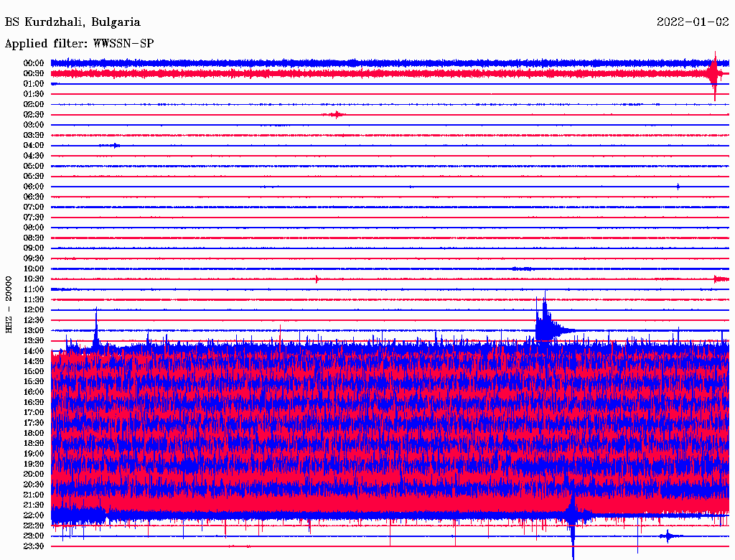Click the 23:30 time label
This screenshot has width=735, height=560.
(x=34, y=546)
